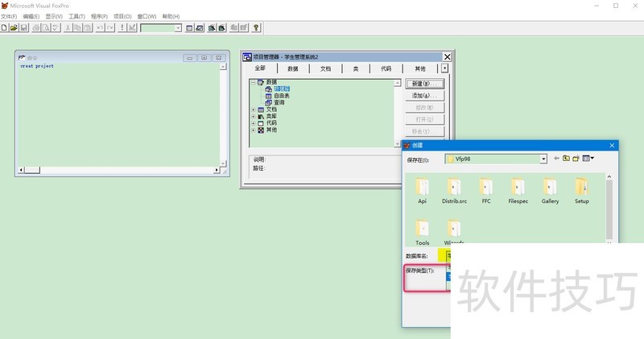Open the 程序(P) menu
This screenshot has width=644, height=339.
tap(99, 16)
